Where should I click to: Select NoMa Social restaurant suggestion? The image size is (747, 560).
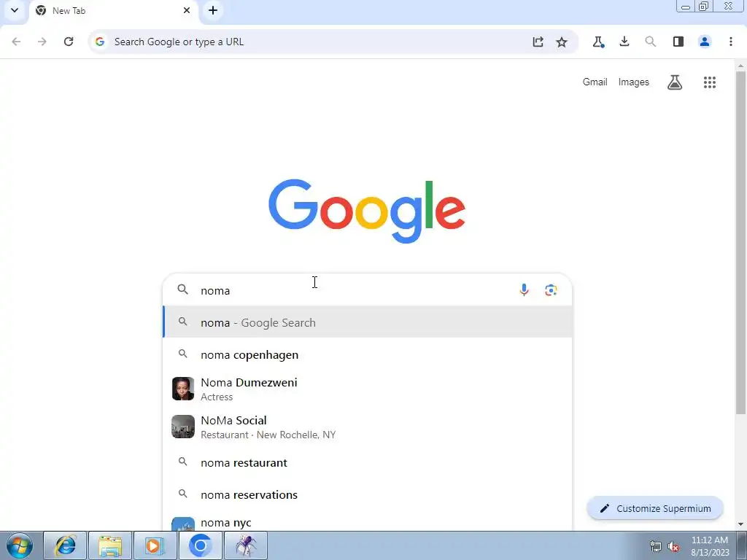pyautogui.click(x=368, y=427)
